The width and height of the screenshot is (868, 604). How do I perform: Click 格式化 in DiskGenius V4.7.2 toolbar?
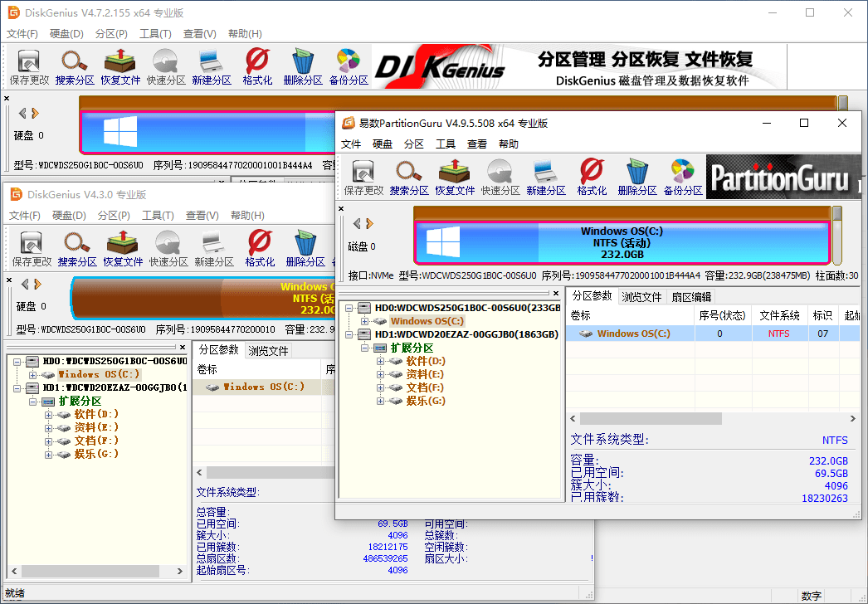tap(257, 67)
